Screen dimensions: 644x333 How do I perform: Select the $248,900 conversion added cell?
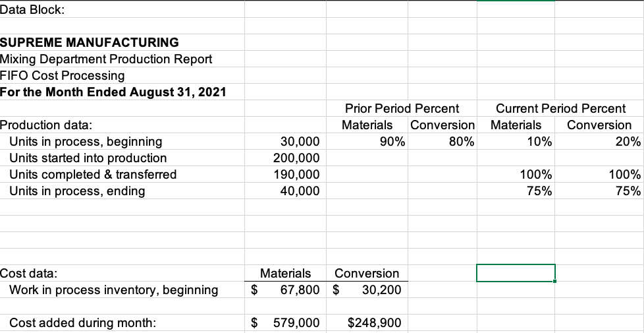367,322
